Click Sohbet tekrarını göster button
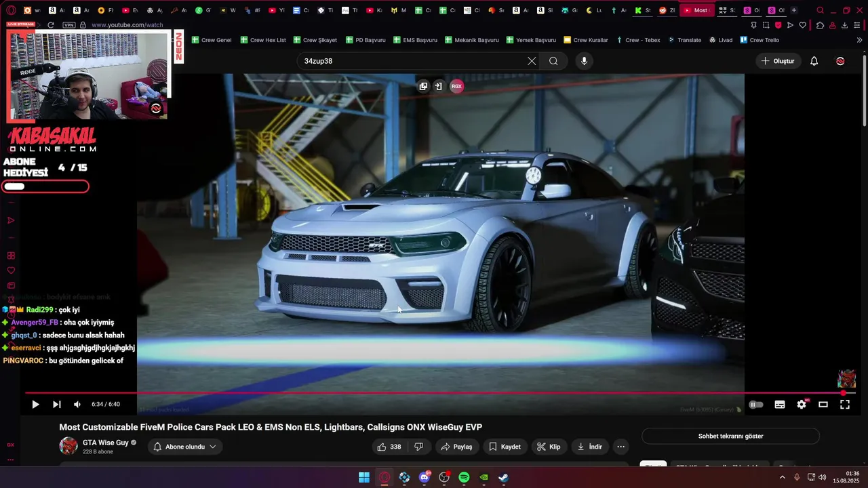Viewport: 868px width, 488px height. [730, 436]
